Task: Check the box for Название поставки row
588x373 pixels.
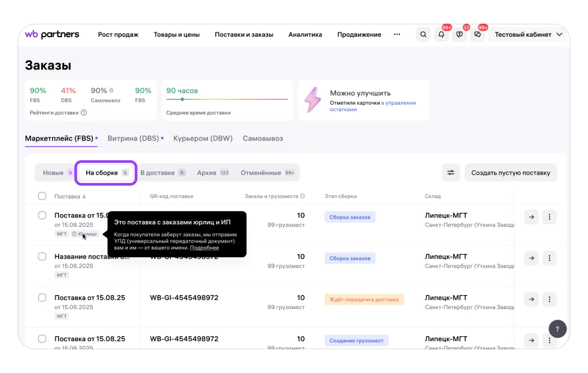Action: (42, 257)
